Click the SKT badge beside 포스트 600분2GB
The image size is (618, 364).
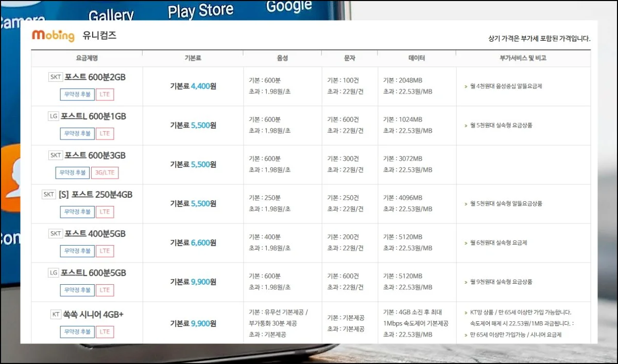(x=55, y=77)
